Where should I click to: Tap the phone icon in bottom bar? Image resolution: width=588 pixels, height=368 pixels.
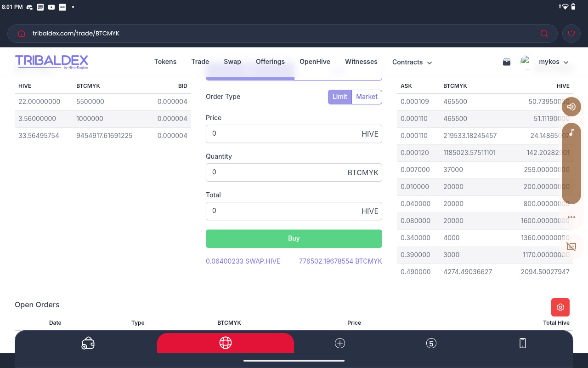coord(522,343)
